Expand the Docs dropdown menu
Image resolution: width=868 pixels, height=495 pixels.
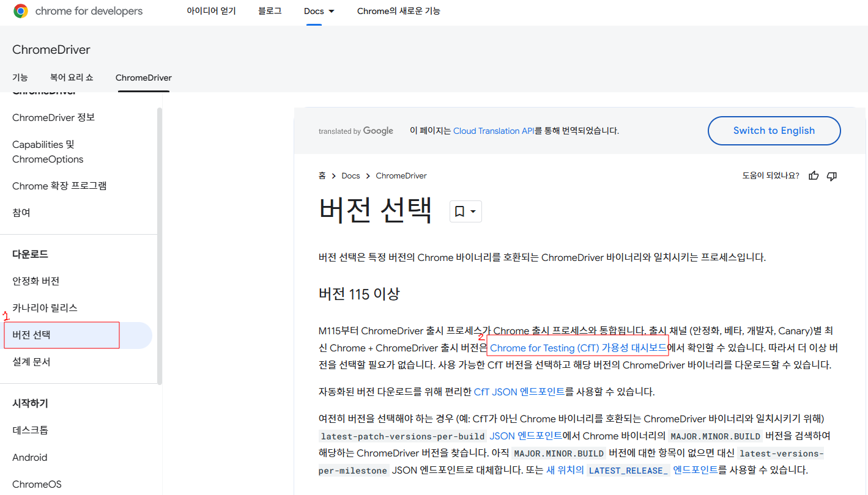click(319, 11)
